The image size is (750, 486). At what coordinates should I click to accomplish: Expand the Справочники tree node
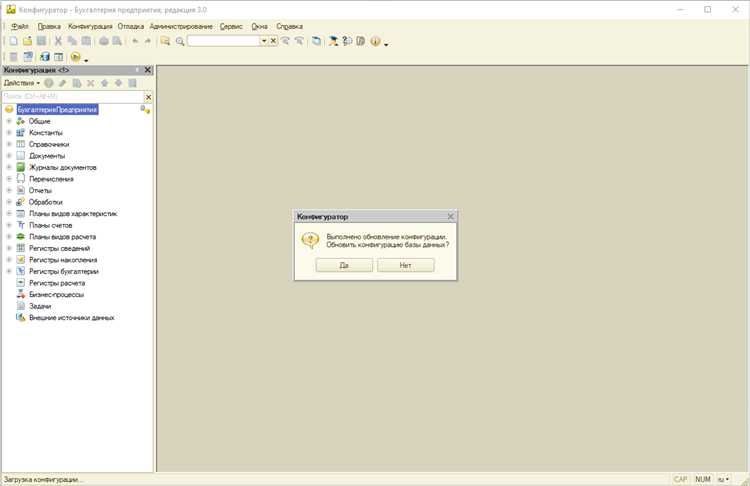9,144
